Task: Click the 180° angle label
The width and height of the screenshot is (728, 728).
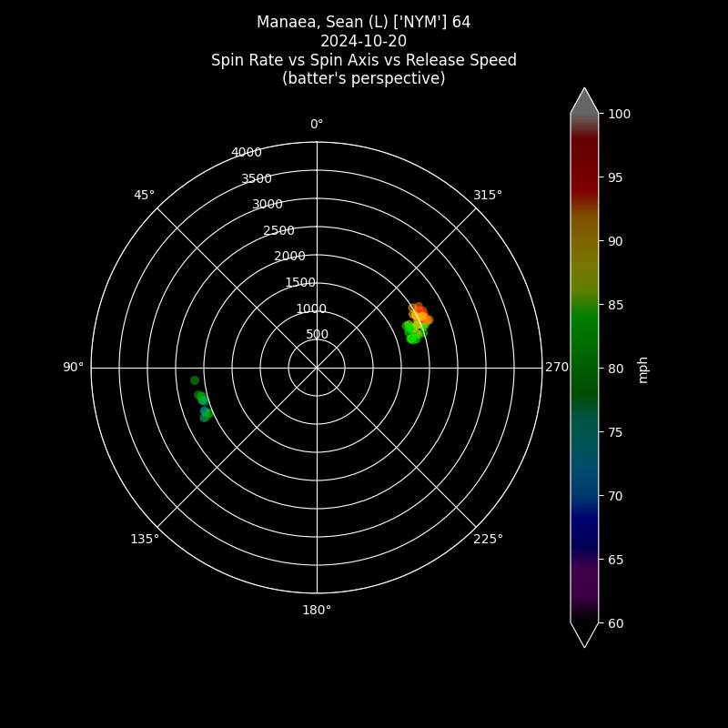Action: click(317, 610)
